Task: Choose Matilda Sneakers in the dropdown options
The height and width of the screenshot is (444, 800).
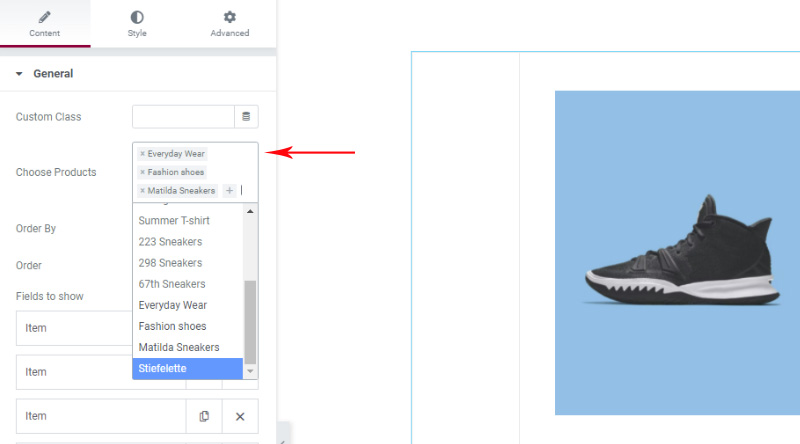Action: (x=188, y=347)
